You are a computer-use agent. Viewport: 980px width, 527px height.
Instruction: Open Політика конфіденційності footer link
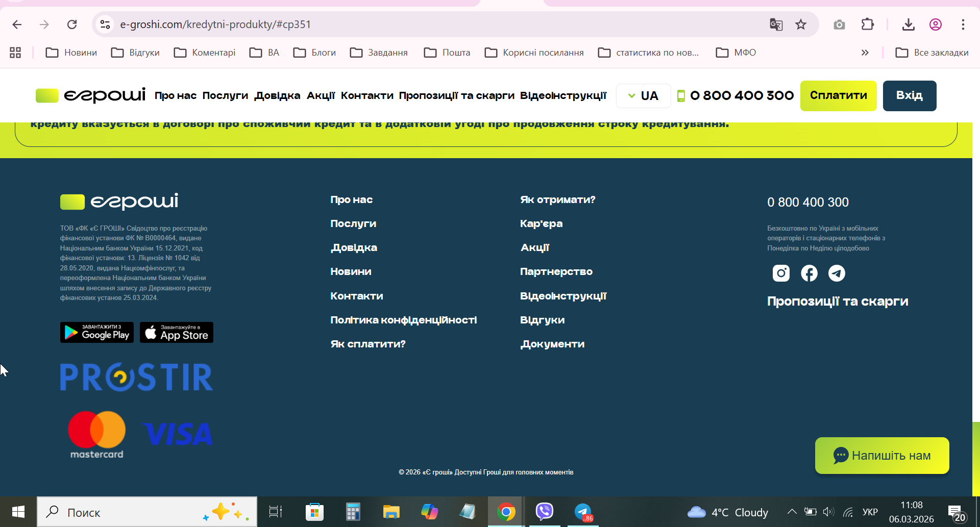coord(404,320)
